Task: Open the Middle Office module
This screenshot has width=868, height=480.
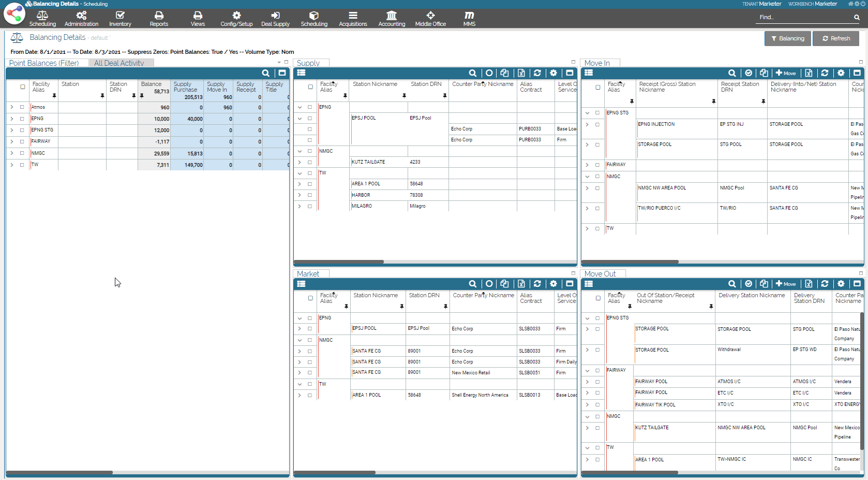Action: pos(430,19)
